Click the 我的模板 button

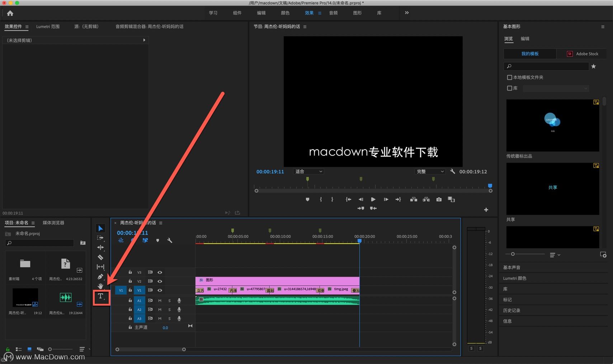point(530,54)
